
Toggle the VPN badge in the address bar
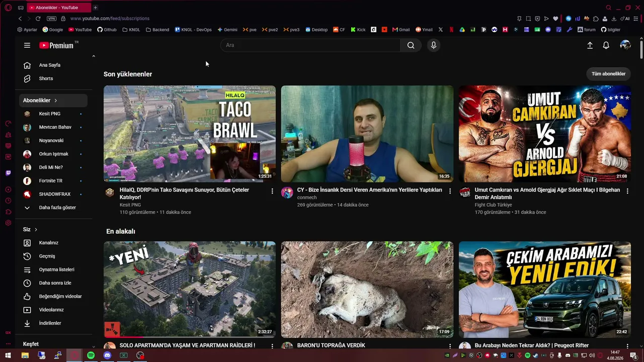pyautogui.click(x=51, y=19)
